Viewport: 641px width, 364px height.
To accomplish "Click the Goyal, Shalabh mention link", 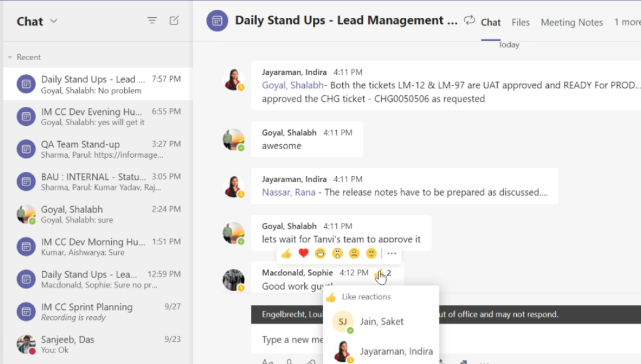I will 293,85.
